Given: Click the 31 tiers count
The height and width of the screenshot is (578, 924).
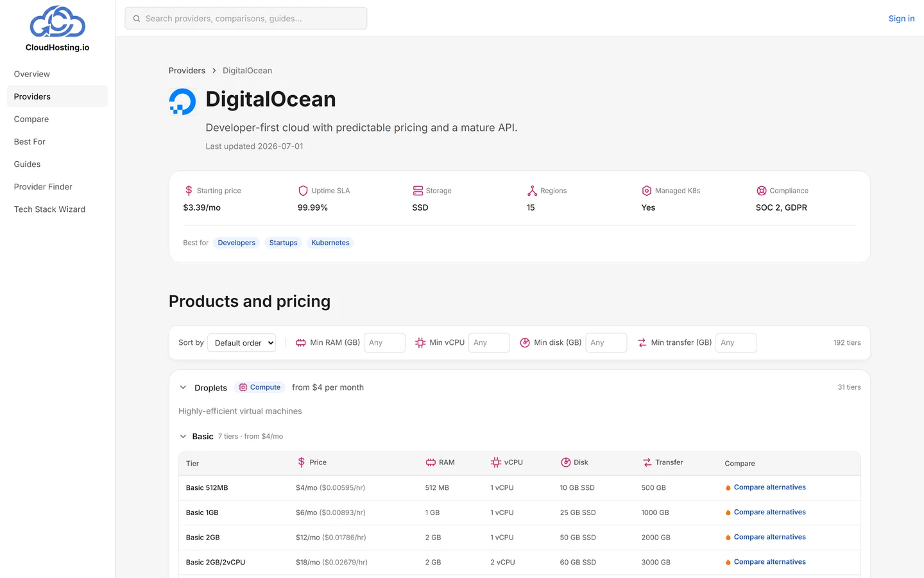Looking at the screenshot, I should [x=849, y=387].
